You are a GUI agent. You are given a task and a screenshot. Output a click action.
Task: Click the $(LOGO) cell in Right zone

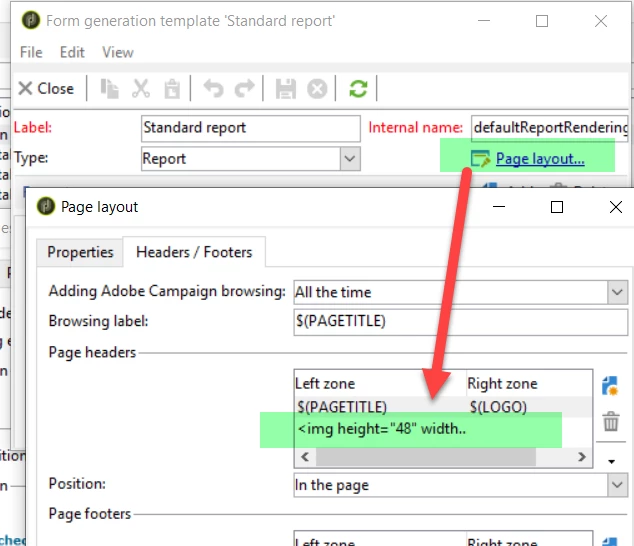[498, 407]
